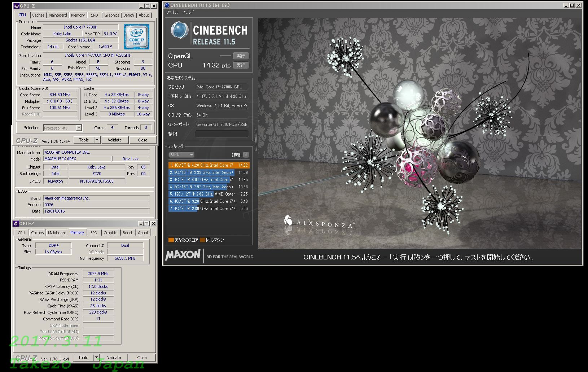Click the Intel Core i7 logo in CPU-Z
588x372 pixels.
137,37
